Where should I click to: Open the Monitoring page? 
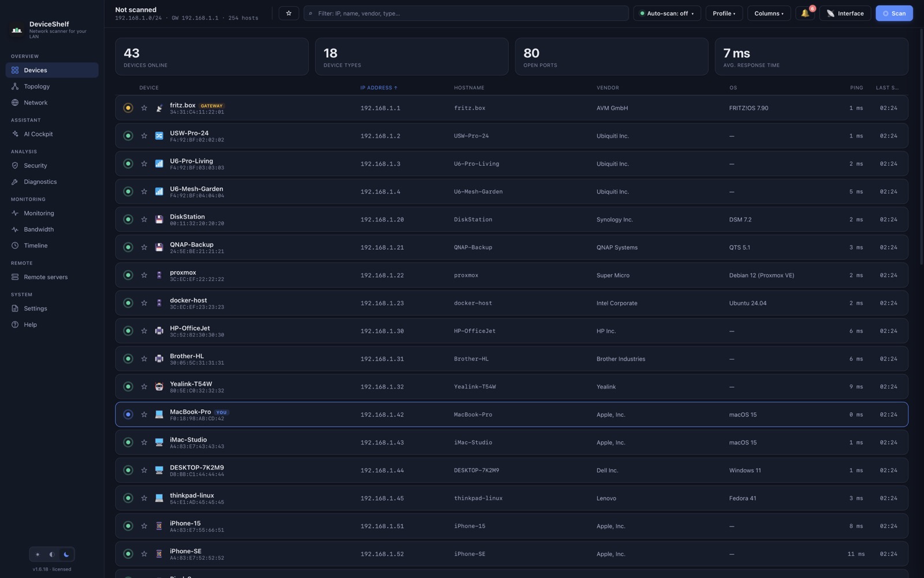[52, 213]
